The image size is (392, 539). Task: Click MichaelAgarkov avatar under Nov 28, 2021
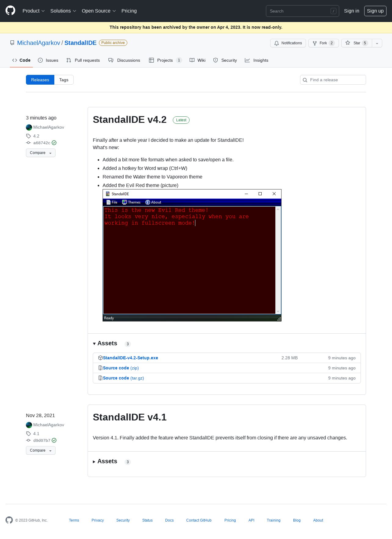(29, 425)
